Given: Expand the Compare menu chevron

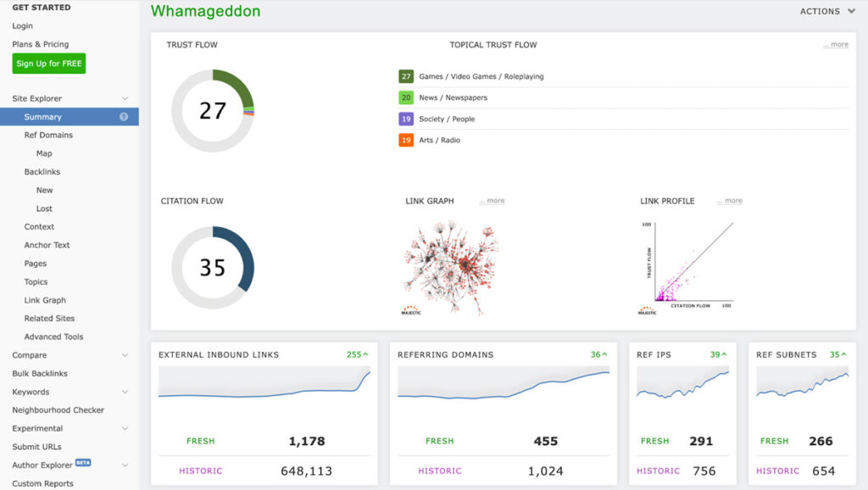Looking at the screenshot, I should [x=125, y=355].
